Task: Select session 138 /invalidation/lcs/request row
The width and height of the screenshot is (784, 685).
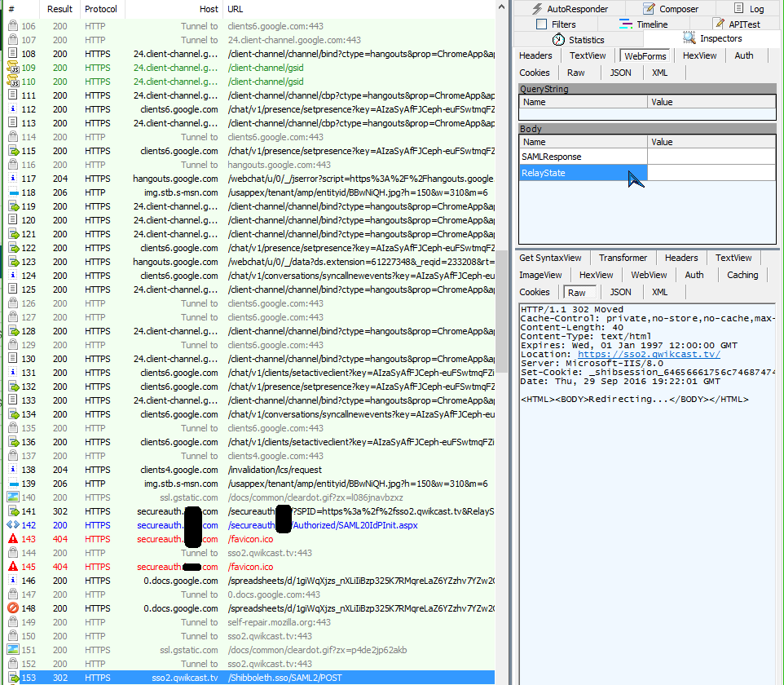Action: coord(251,470)
